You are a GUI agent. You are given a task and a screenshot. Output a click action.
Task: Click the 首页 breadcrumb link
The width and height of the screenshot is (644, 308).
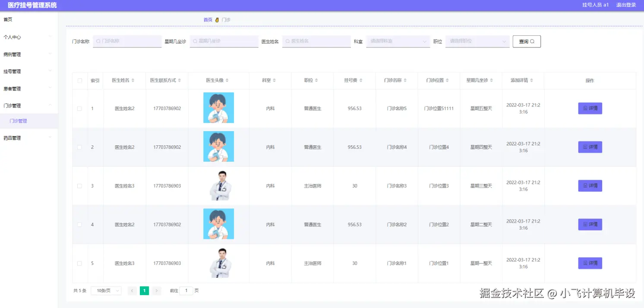[x=208, y=20]
